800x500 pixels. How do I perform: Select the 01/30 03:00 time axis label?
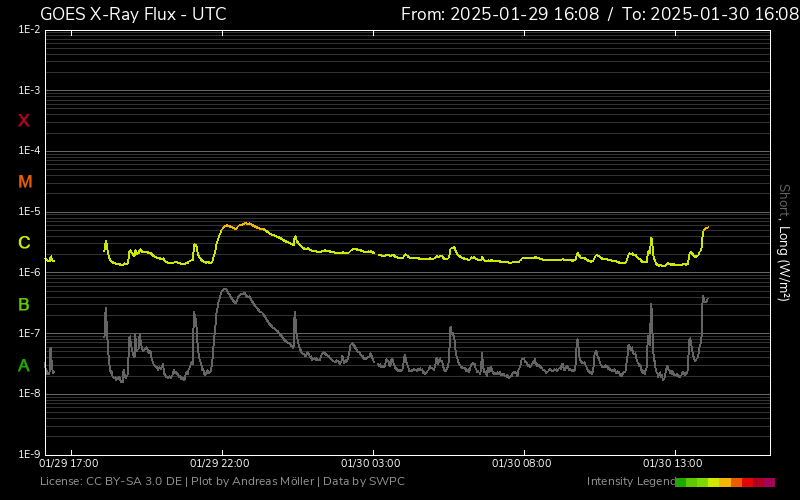tap(371, 464)
